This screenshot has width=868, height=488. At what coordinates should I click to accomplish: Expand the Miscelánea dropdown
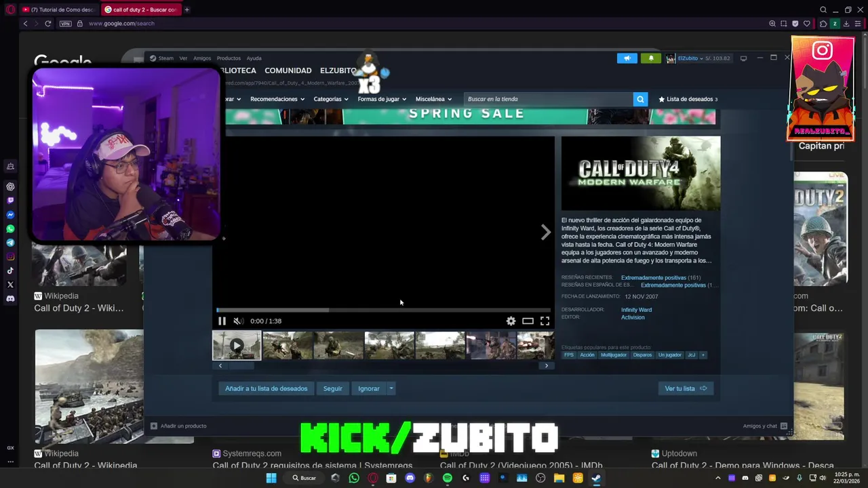[433, 99]
